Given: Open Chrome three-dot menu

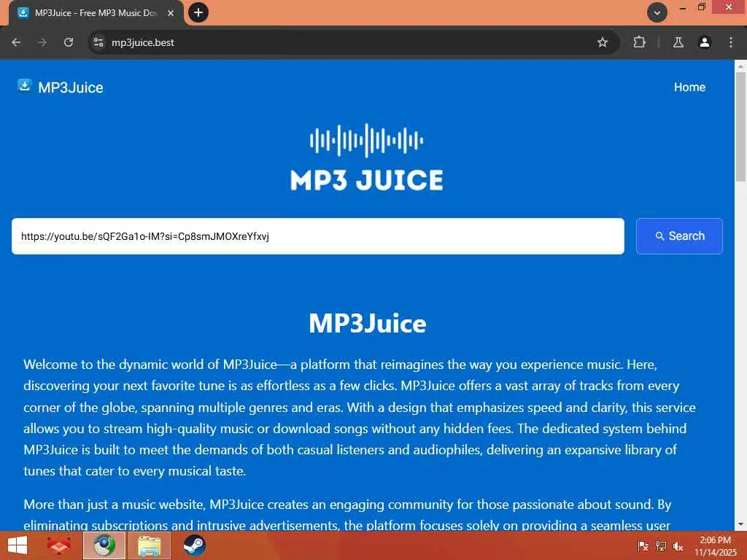Looking at the screenshot, I should click(731, 42).
